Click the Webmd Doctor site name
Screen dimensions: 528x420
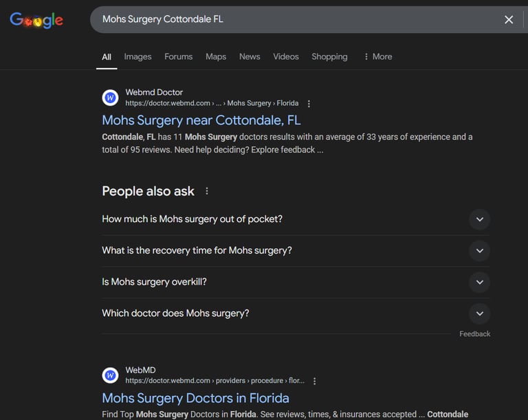point(154,92)
